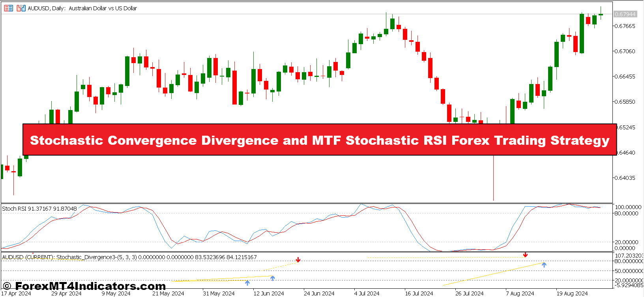The width and height of the screenshot is (644, 297).
Task: Click the AUDUSD, Daily chart title
Action: (x=82, y=8)
